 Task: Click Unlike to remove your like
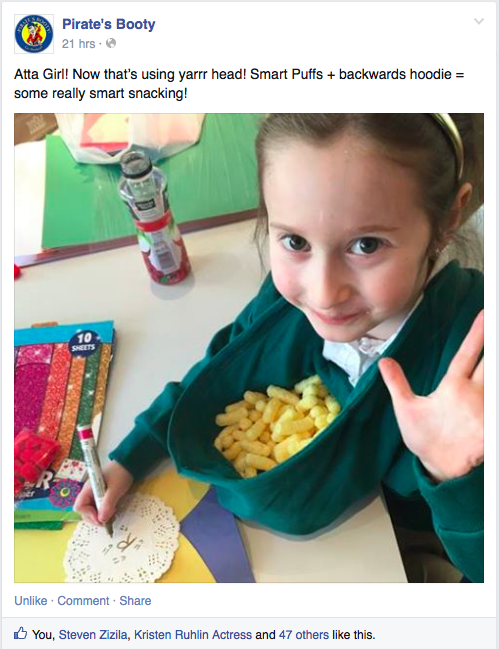(31, 601)
